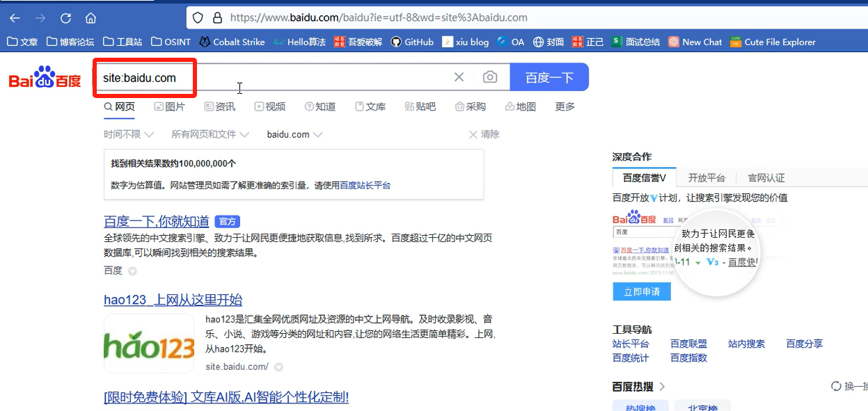Switch to the 文库 tab

coord(370,106)
